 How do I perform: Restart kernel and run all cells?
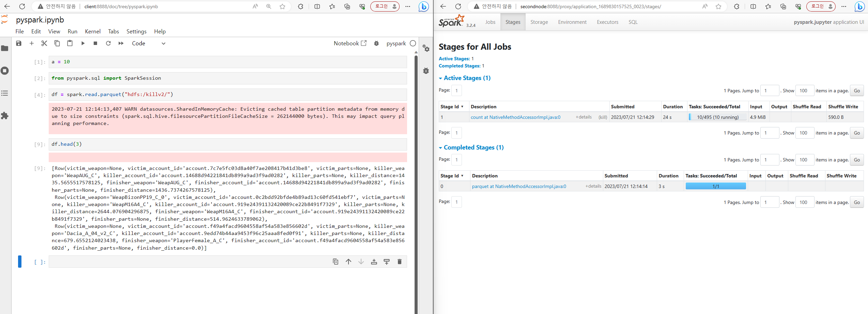(121, 43)
